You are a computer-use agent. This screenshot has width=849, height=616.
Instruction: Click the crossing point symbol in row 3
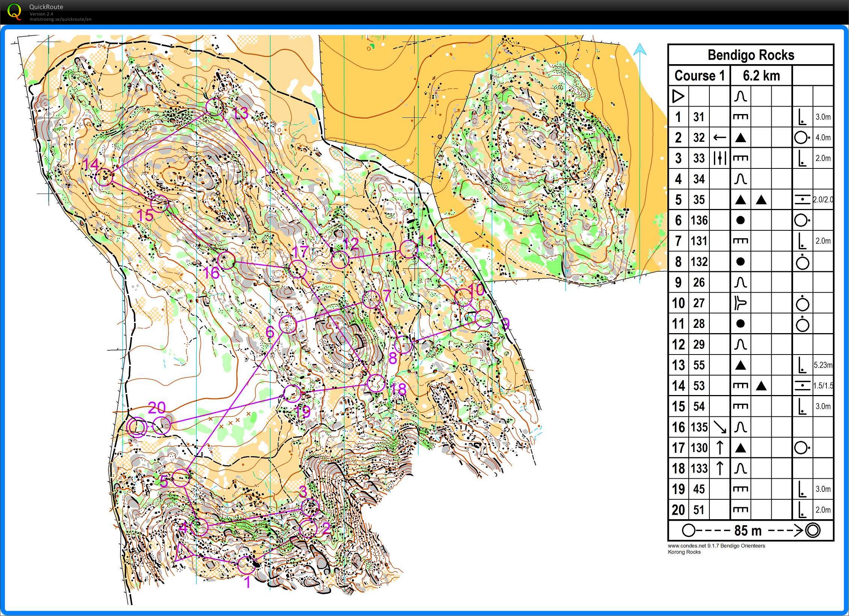click(x=720, y=158)
